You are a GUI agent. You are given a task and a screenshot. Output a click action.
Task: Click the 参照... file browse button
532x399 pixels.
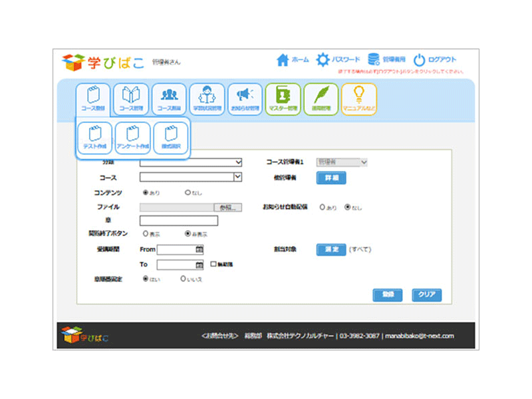228,207
